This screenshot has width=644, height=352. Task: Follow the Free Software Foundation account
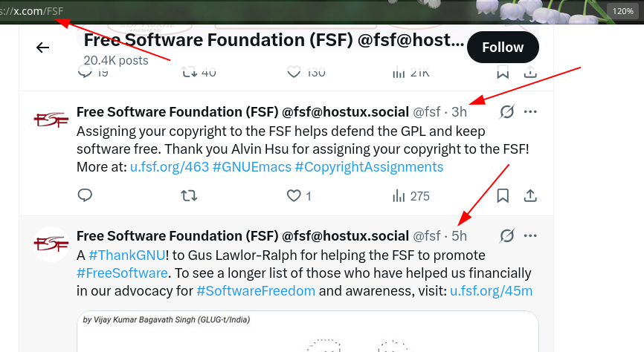(503, 48)
